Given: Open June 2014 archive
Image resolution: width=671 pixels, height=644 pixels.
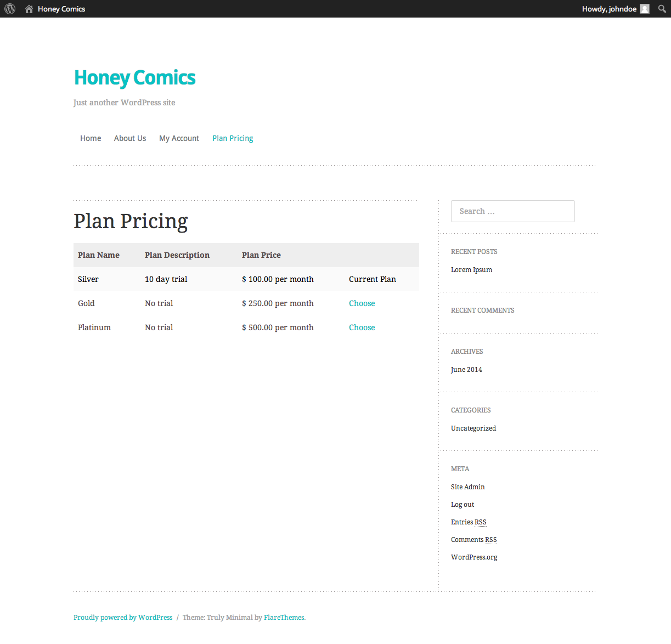Looking at the screenshot, I should (466, 370).
